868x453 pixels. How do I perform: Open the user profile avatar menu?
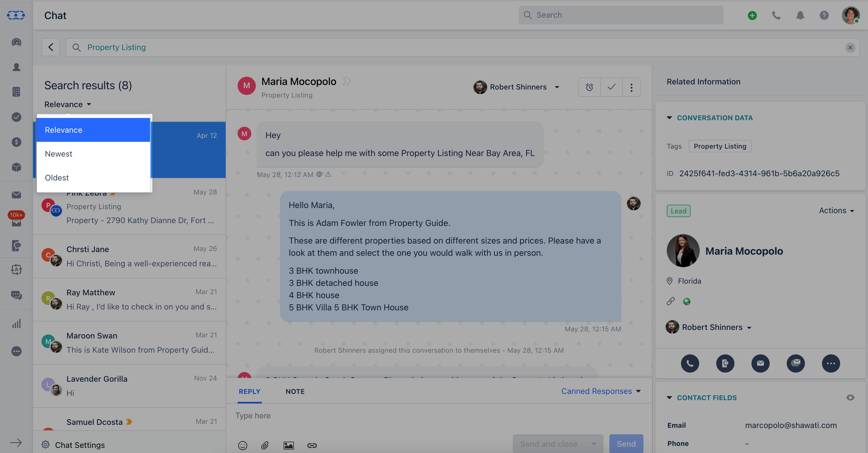tap(850, 15)
